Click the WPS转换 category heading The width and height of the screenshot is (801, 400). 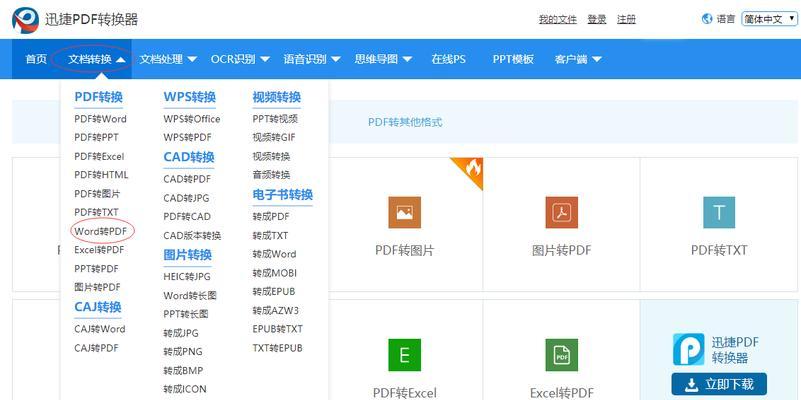tap(190, 97)
